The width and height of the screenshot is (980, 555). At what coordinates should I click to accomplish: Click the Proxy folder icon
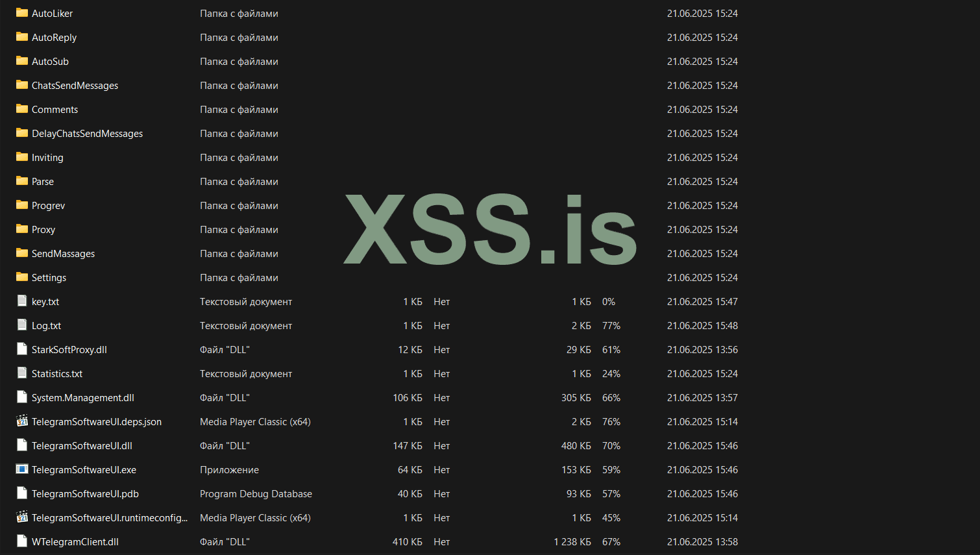pos(22,229)
